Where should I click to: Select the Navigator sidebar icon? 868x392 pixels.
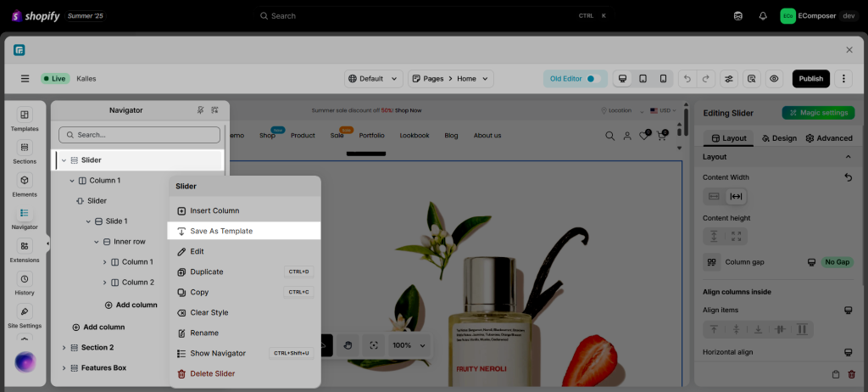click(x=25, y=218)
